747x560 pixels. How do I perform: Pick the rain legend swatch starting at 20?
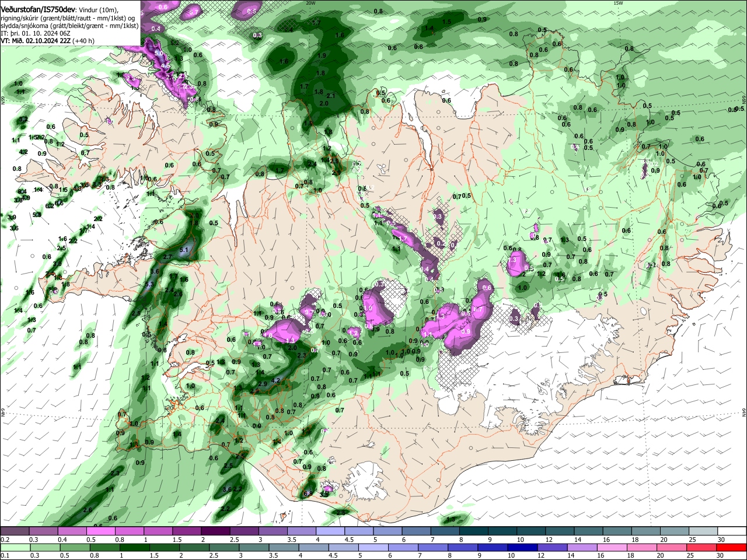[x=672, y=547]
